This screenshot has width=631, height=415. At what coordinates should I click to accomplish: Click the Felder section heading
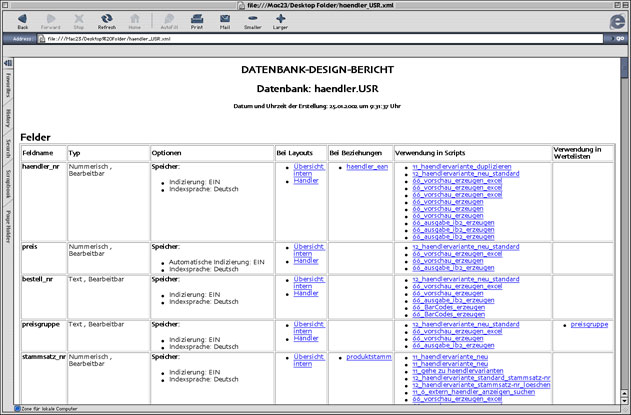35,137
